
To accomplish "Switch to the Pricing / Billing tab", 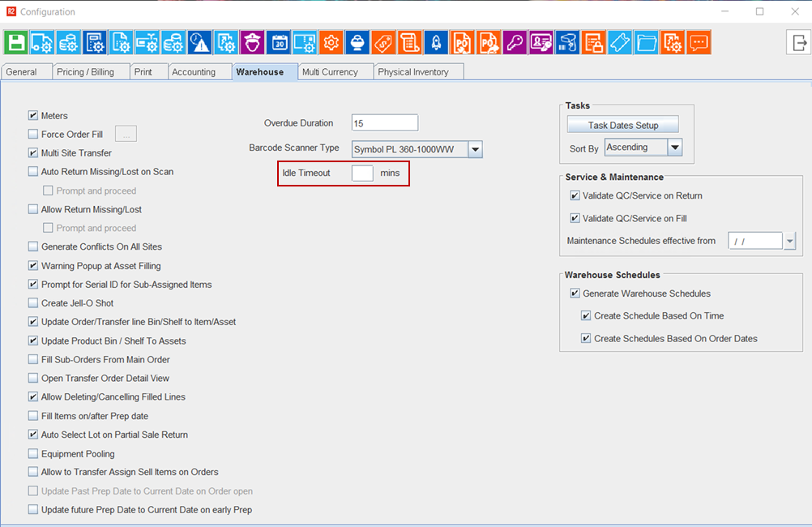I will 85,72.
